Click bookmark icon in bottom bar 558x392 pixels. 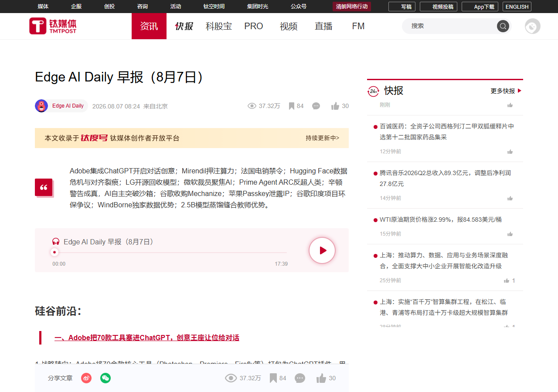(x=273, y=378)
